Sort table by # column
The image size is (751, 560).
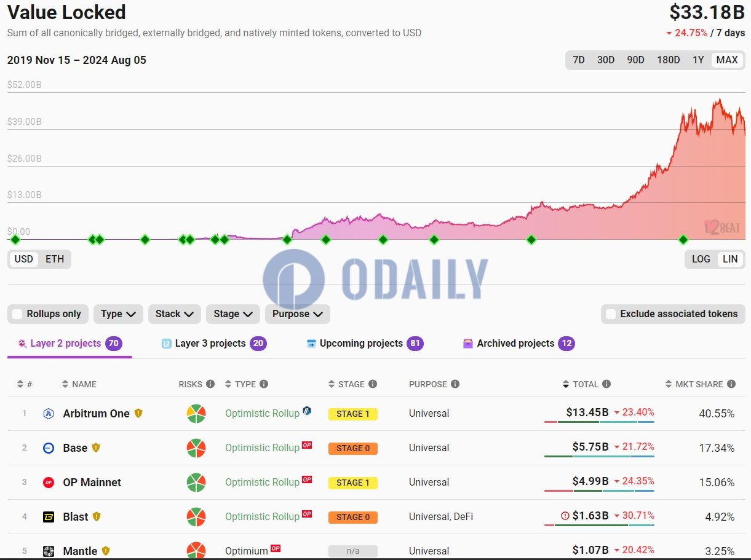(25, 384)
